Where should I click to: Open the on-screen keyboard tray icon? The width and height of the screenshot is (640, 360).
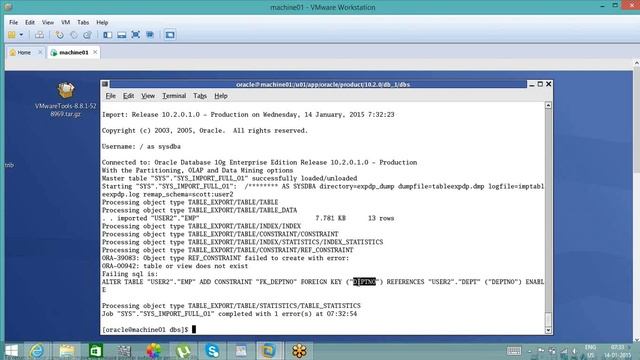tap(514, 351)
